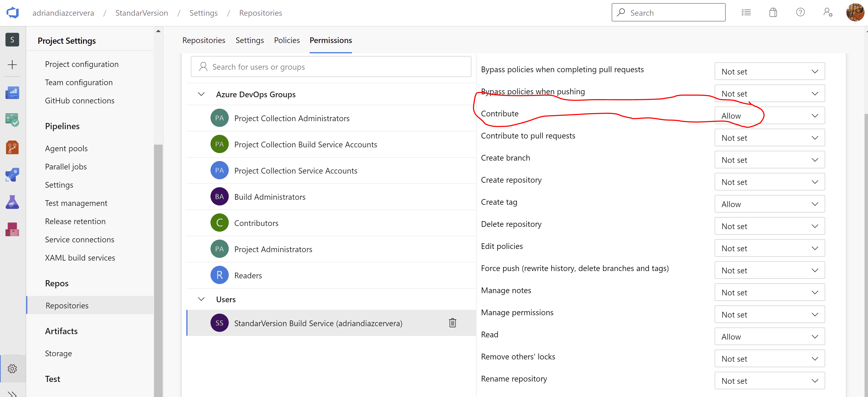Open Artifacts icon in left sidebar

(x=12, y=230)
